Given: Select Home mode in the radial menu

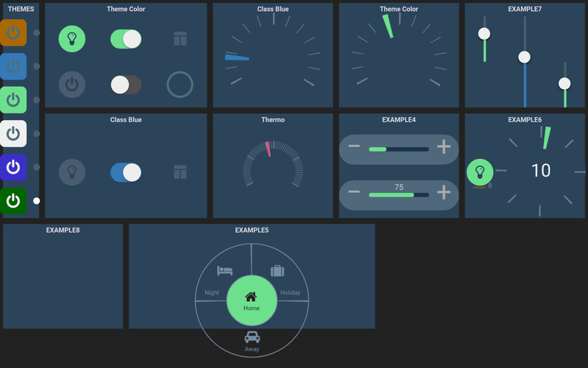Looking at the screenshot, I should coord(251,300).
